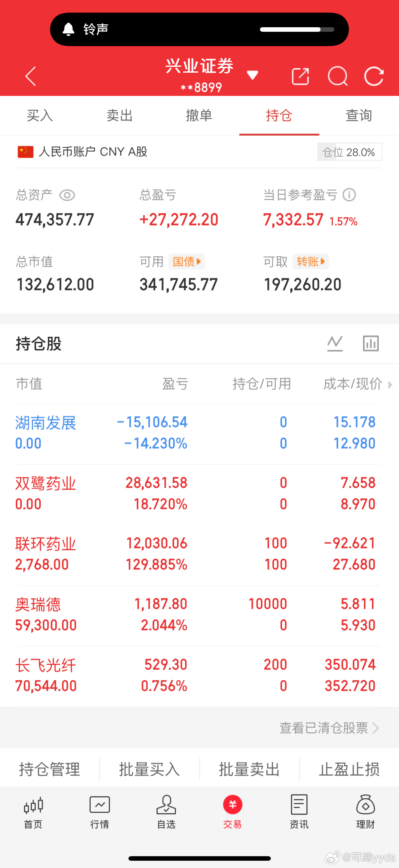This screenshot has height=868, width=399.
Task: Tap the ringer bell icon
Action: [68, 29]
